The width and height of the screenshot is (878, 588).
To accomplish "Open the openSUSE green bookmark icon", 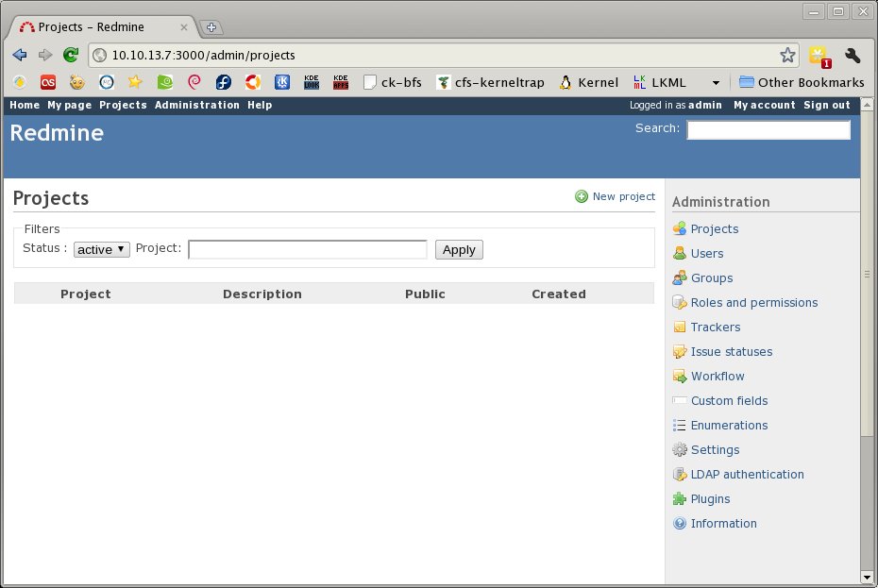I will [164, 82].
